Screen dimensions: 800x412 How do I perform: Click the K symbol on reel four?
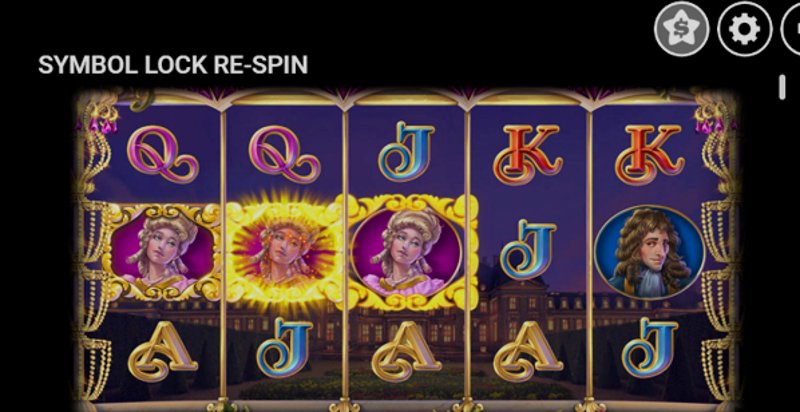coord(528,154)
